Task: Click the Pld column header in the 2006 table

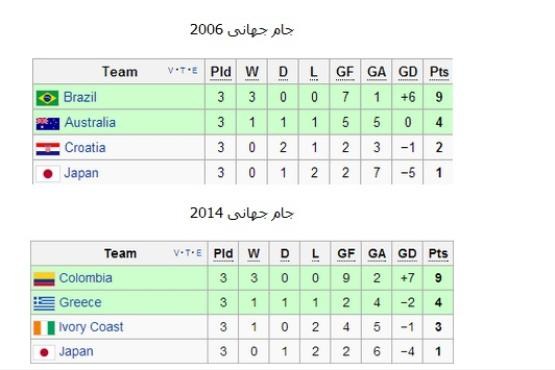Action: [221, 72]
